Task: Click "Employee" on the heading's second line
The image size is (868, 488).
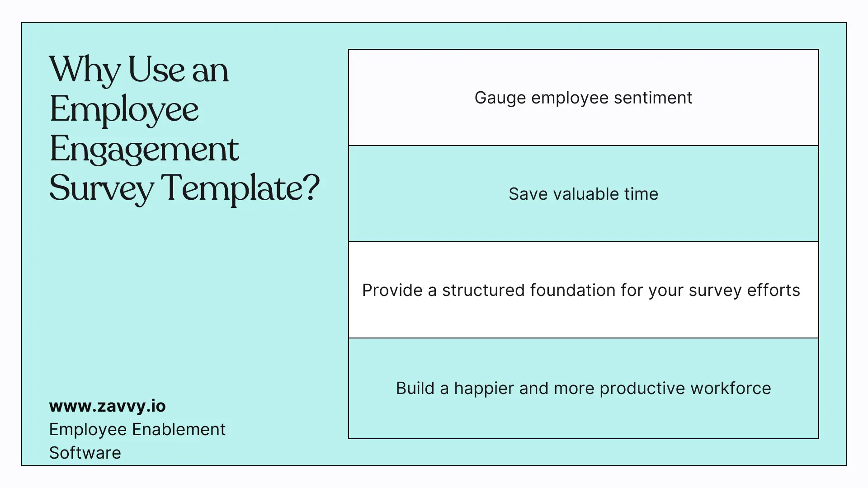Action: pyautogui.click(x=124, y=109)
